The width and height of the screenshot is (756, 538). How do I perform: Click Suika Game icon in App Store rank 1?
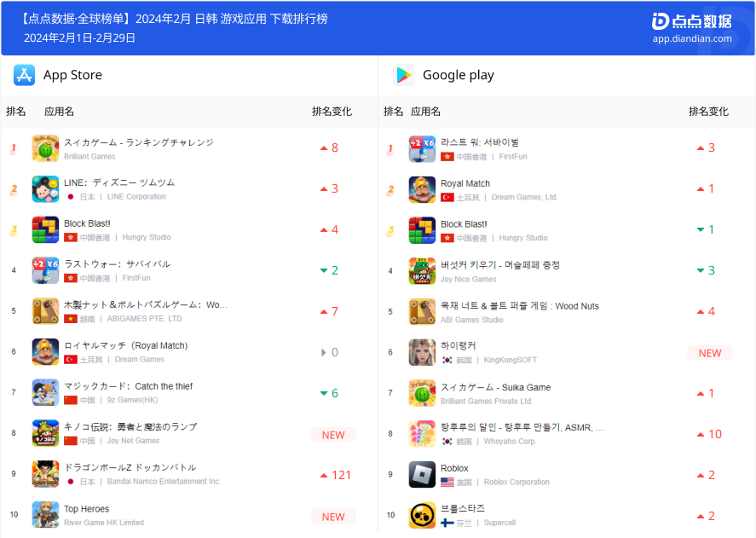pyautogui.click(x=45, y=148)
